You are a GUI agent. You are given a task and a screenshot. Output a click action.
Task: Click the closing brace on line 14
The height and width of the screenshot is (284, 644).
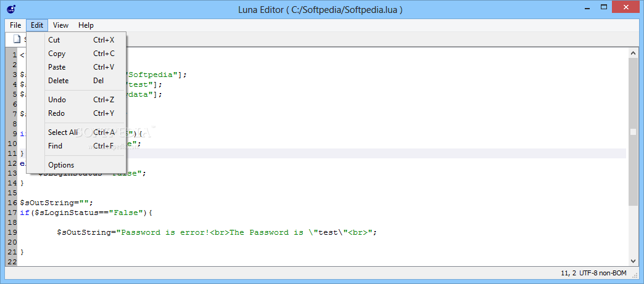22,183
